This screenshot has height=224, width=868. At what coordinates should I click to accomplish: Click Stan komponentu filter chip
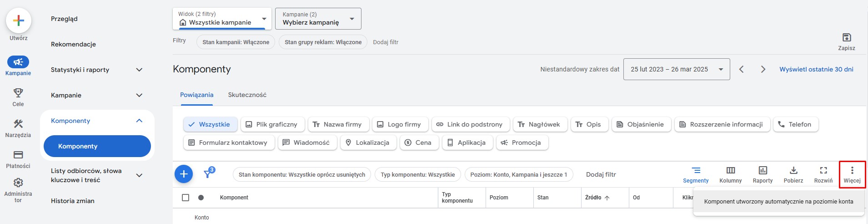[302, 174]
